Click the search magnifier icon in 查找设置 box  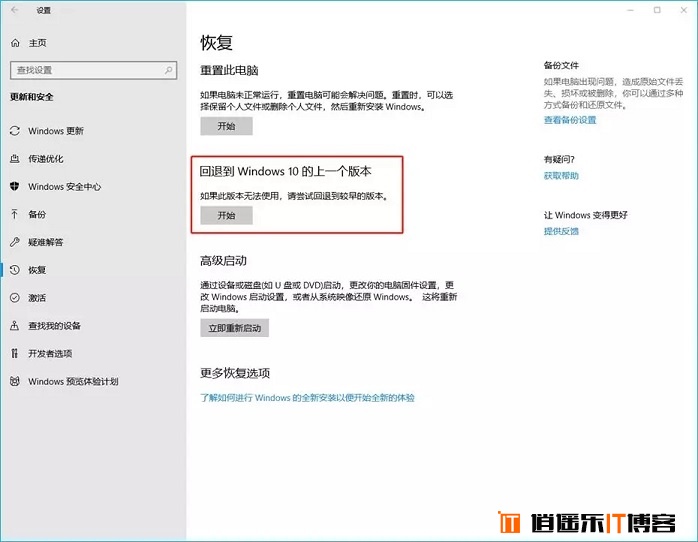click(x=168, y=70)
